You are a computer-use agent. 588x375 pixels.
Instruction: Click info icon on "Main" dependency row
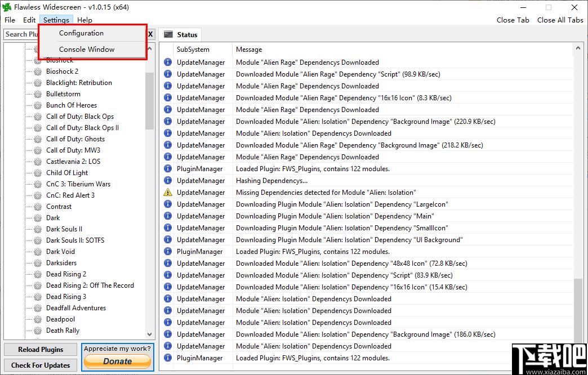point(168,216)
